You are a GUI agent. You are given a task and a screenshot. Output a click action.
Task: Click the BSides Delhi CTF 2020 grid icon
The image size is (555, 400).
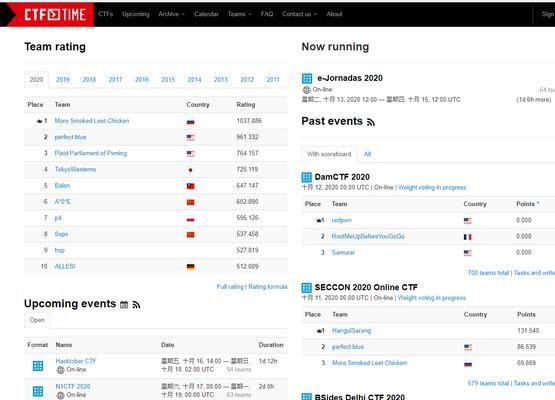click(307, 397)
